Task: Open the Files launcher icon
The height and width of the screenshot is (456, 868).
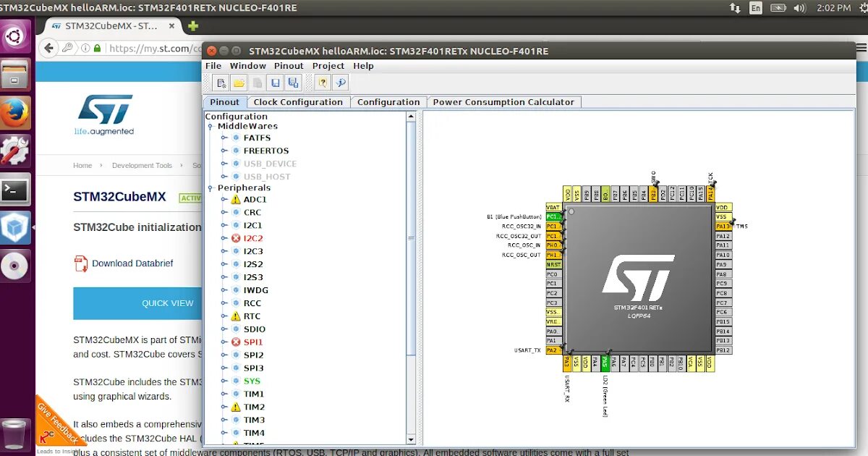Action: click(x=15, y=74)
